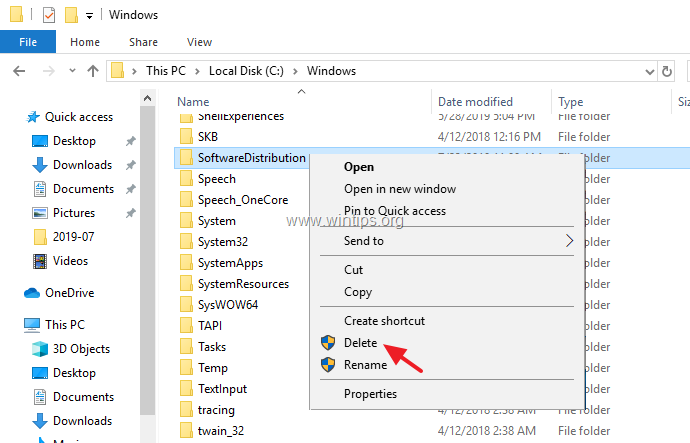Switch to the View ribbon tab
Viewport: 690px width, 443px height.
point(199,42)
